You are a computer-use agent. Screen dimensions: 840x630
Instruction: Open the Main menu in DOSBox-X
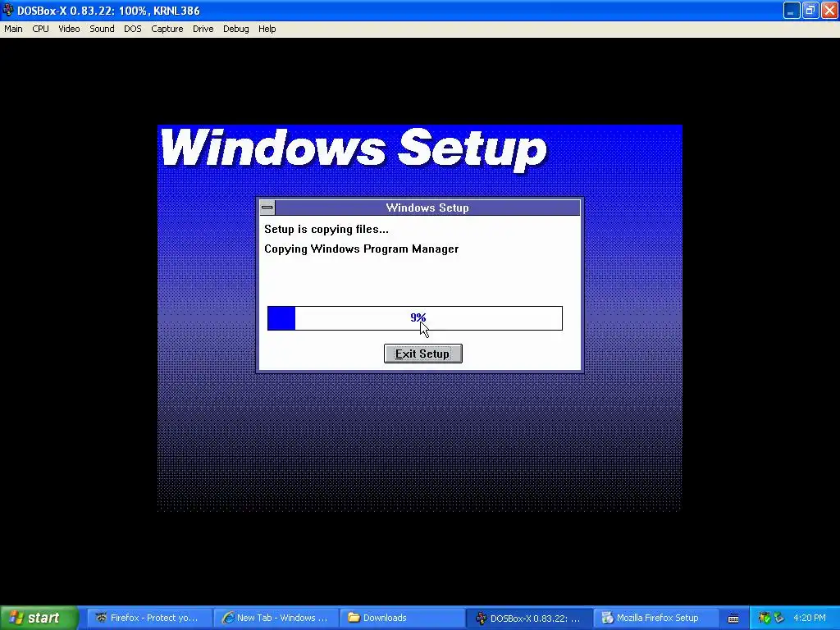13,29
